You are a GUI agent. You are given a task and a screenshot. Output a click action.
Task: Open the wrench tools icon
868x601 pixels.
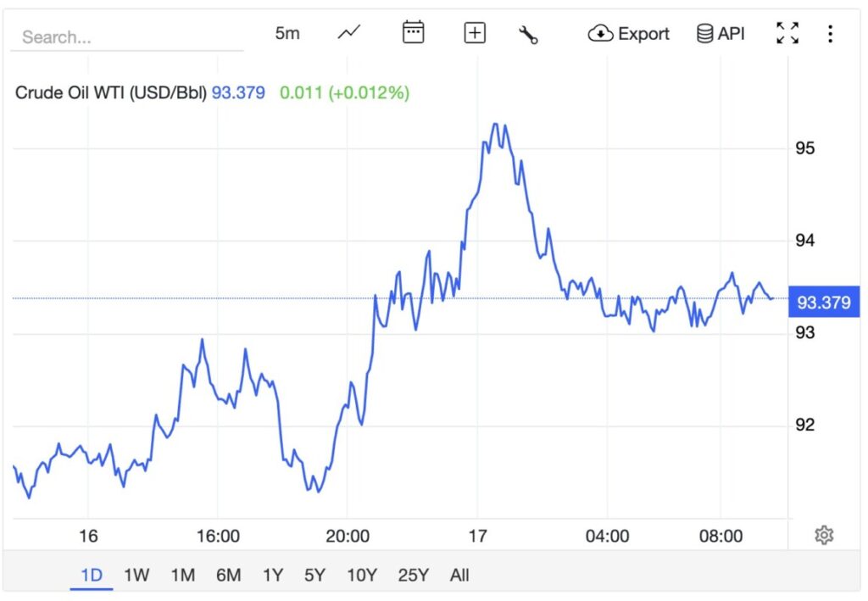point(528,34)
